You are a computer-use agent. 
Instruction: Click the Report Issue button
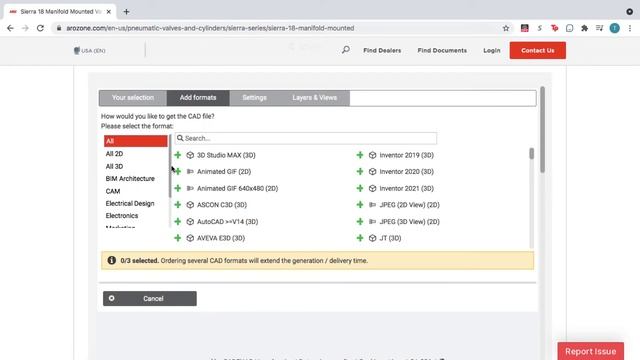click(x=591, y=351)
